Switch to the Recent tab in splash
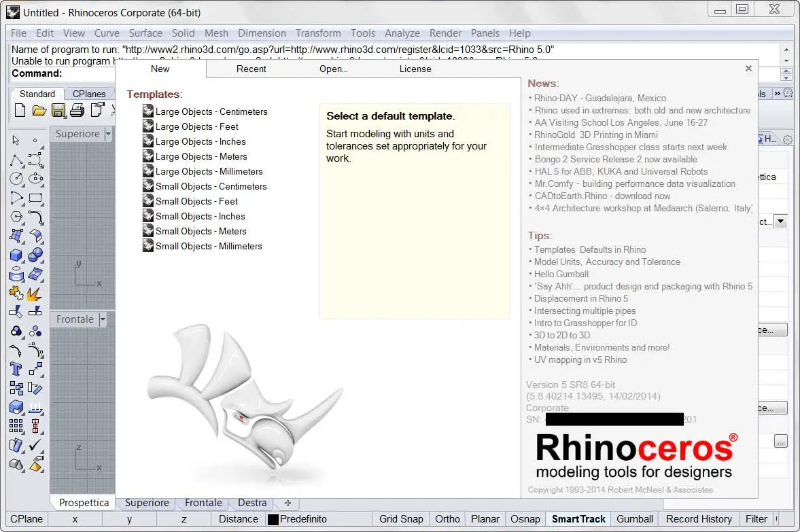Screen dimensions: 800x532 tap(251, 69)
